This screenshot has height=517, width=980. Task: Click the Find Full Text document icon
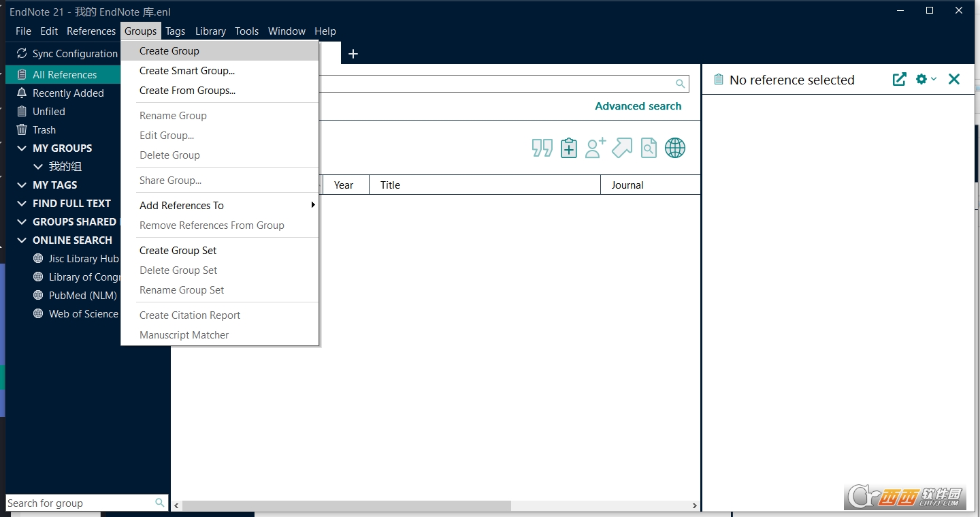tap(649, 148)
